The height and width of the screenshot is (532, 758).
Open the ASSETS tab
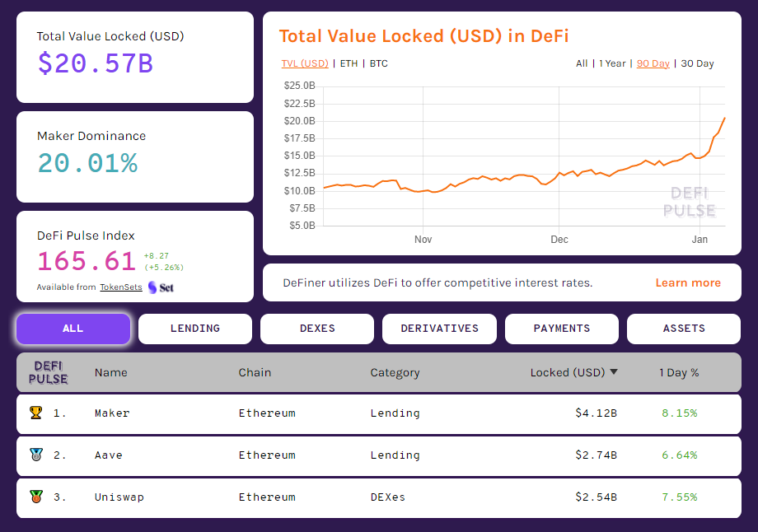pos(684,329)
